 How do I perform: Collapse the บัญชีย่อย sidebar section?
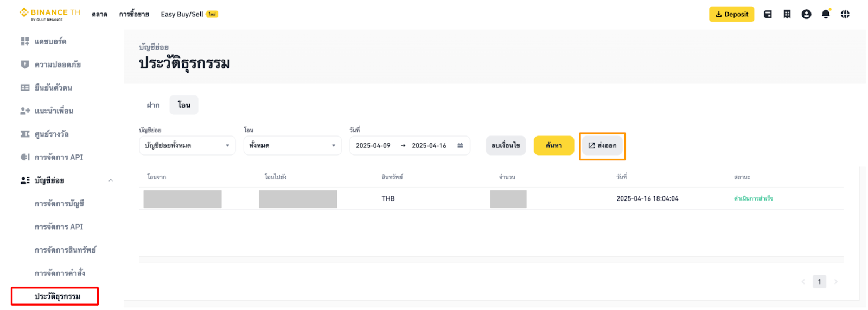(111, 180)
